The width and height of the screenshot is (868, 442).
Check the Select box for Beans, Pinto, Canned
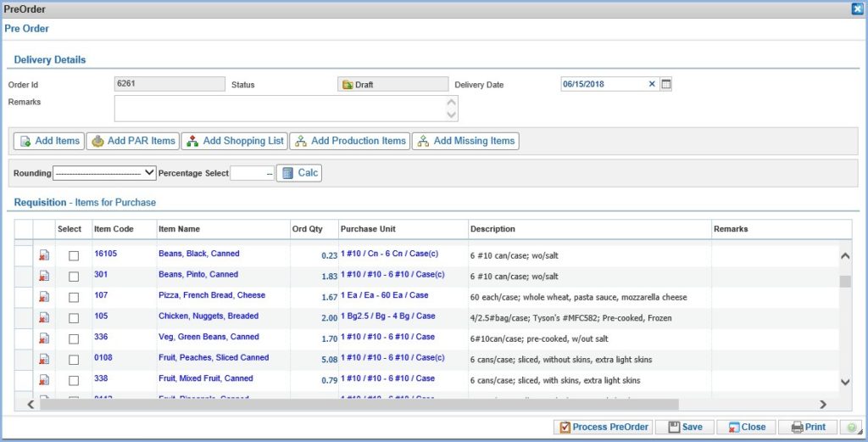point(74,277)
